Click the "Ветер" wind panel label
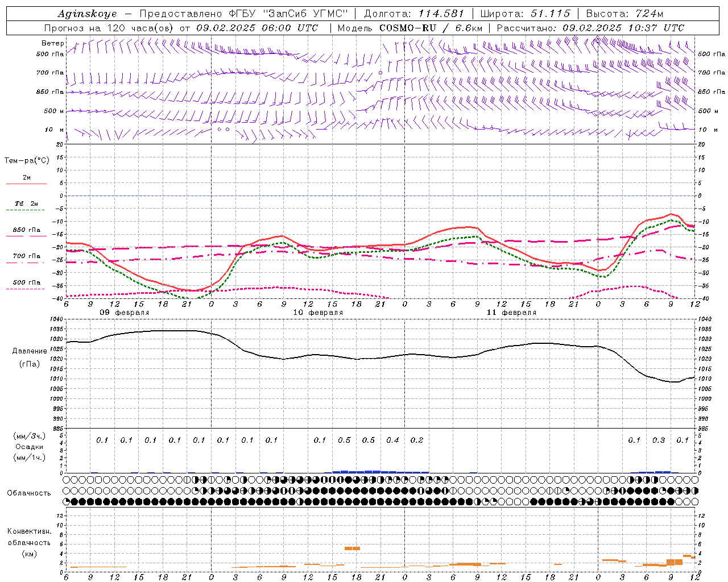This screenshot has height=582, width=728. (x=53, y=43)
